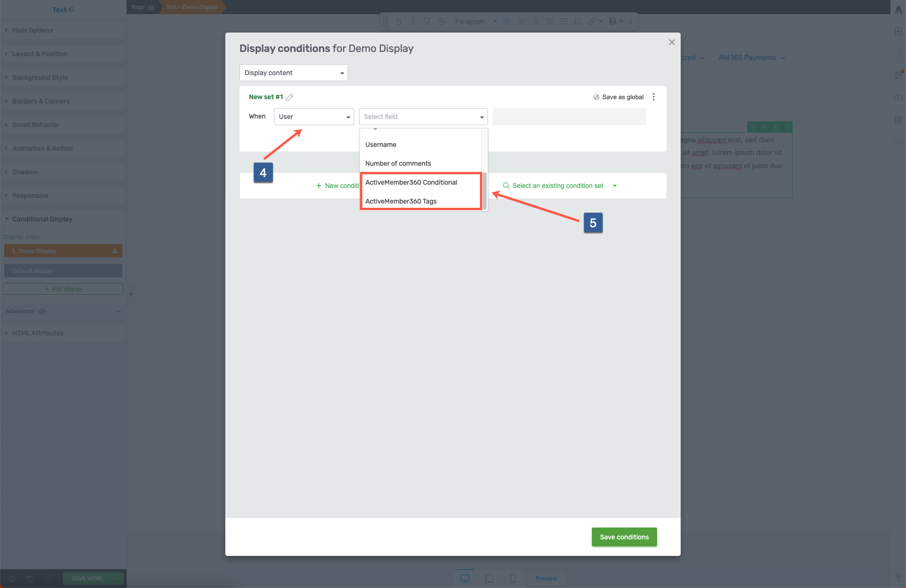Click the Save conditions button

[x=624, y=537]
